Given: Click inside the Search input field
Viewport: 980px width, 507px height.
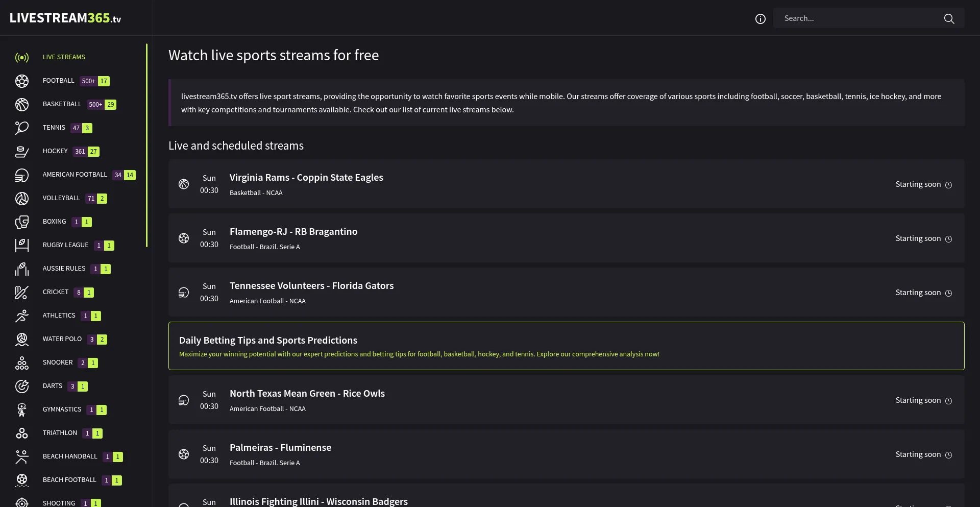Looking at the screenshot, I should (x=857, y=18).
